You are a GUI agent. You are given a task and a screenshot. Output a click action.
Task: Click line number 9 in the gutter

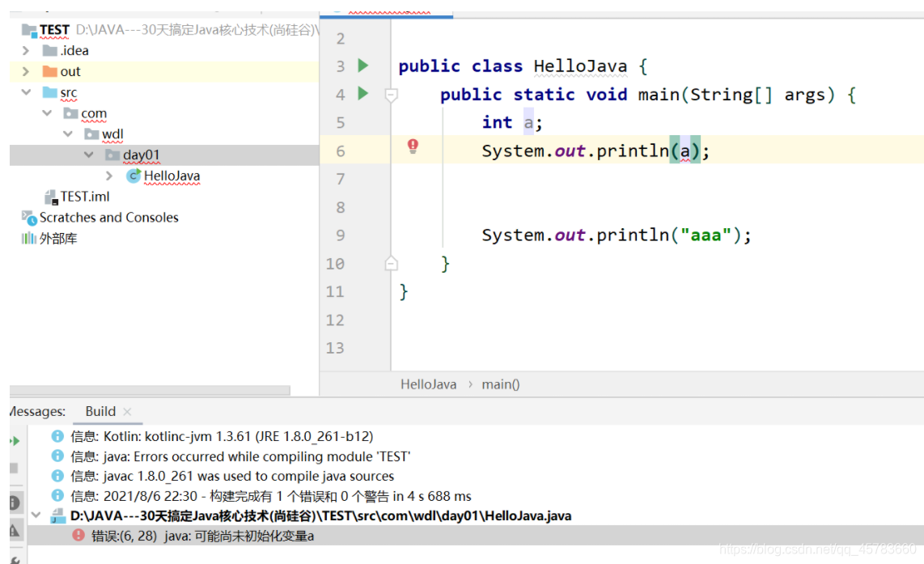click(x=341, y=235)
